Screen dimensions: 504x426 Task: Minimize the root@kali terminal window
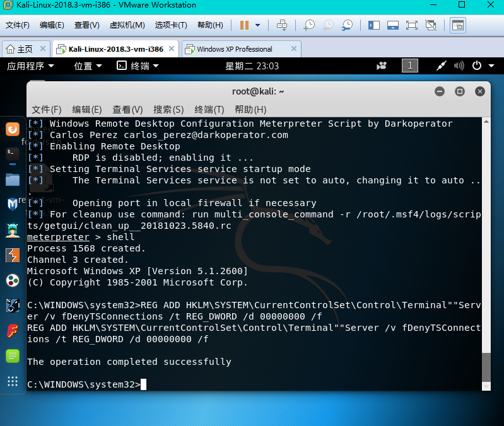[x=440, y=91]
